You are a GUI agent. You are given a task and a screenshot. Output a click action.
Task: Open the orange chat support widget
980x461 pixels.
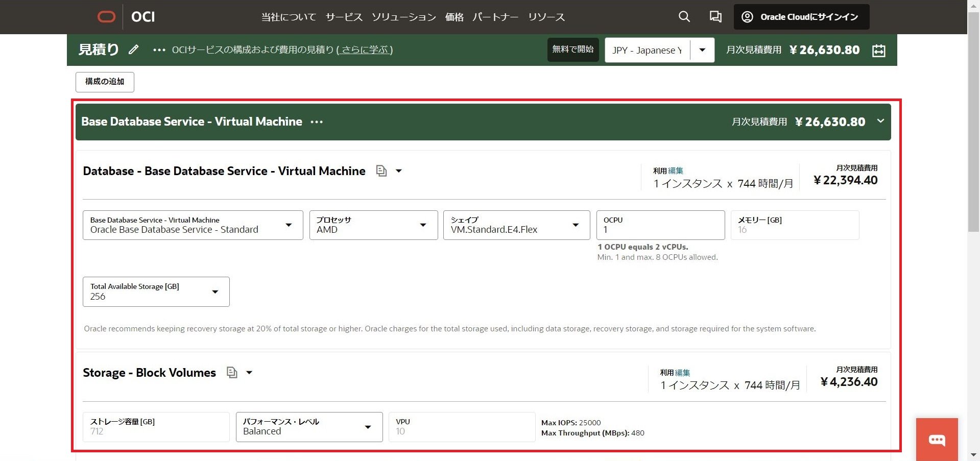(x=937, y=440)
